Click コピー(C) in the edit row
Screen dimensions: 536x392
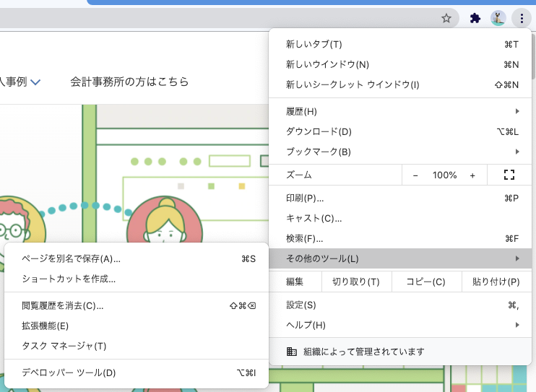tap(426, 282)
